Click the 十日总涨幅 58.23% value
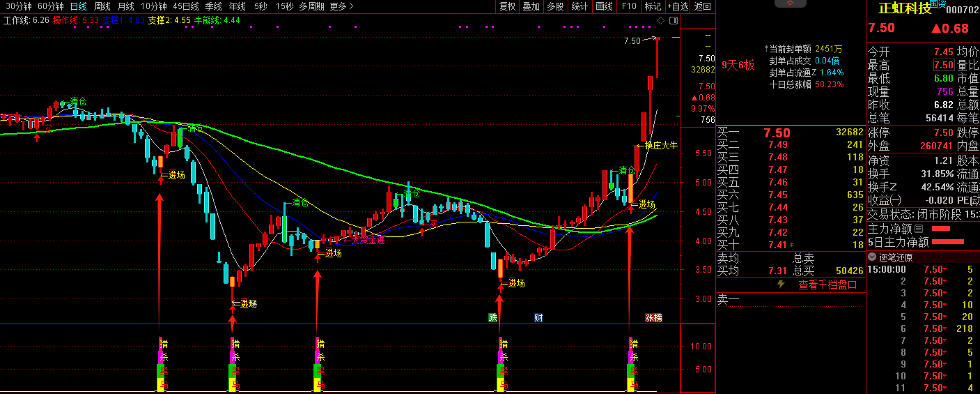This screenshot has width=980, height=394. coord(830,84)
